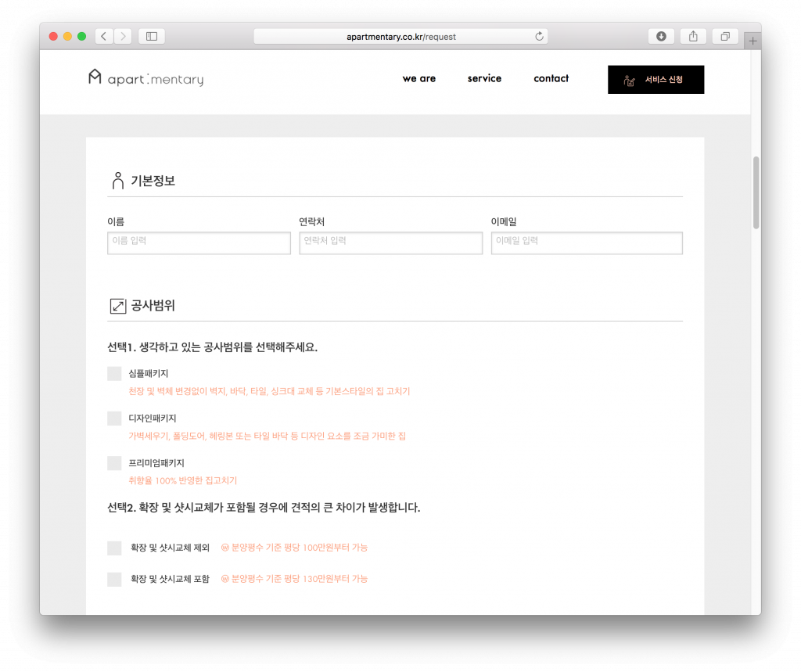Check the 프리미엄패키지 checkbox
The height and width of the screenshot is (672, 801).
(x=114, y=463)
